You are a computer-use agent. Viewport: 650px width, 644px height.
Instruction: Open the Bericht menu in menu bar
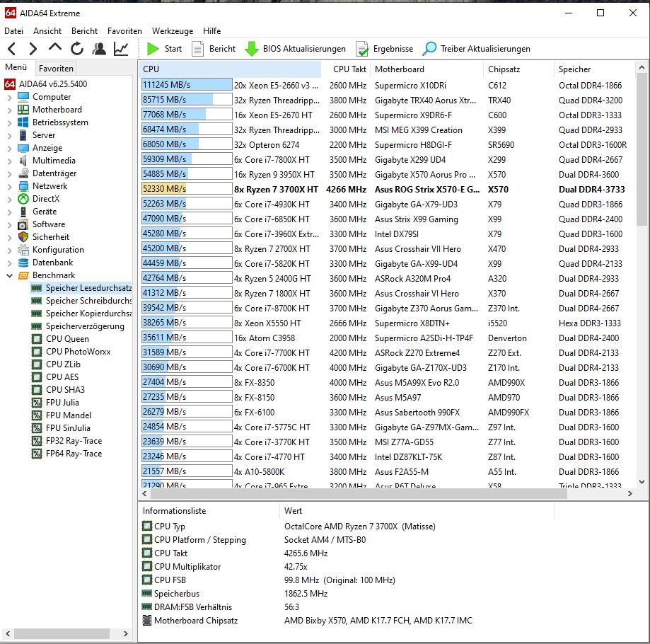coord(84,30)
